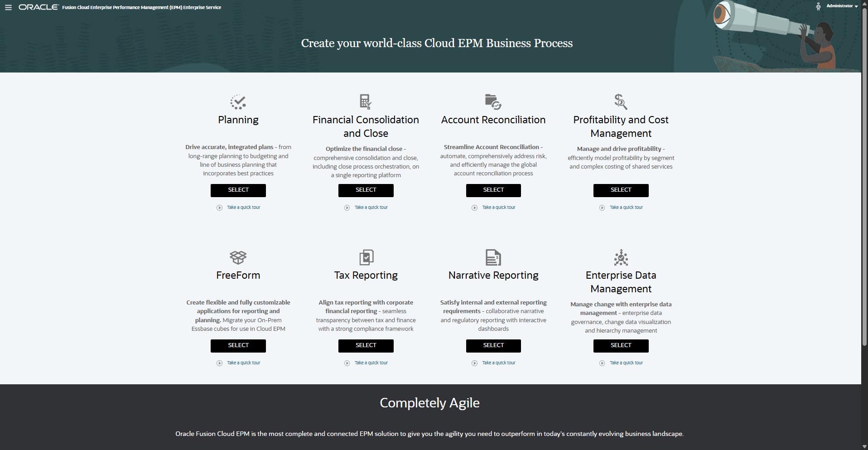Click the Profitability and Cost Management icon
Viewport: 868px width, 450px height.
pyautogui.click(x=621, y=102)
